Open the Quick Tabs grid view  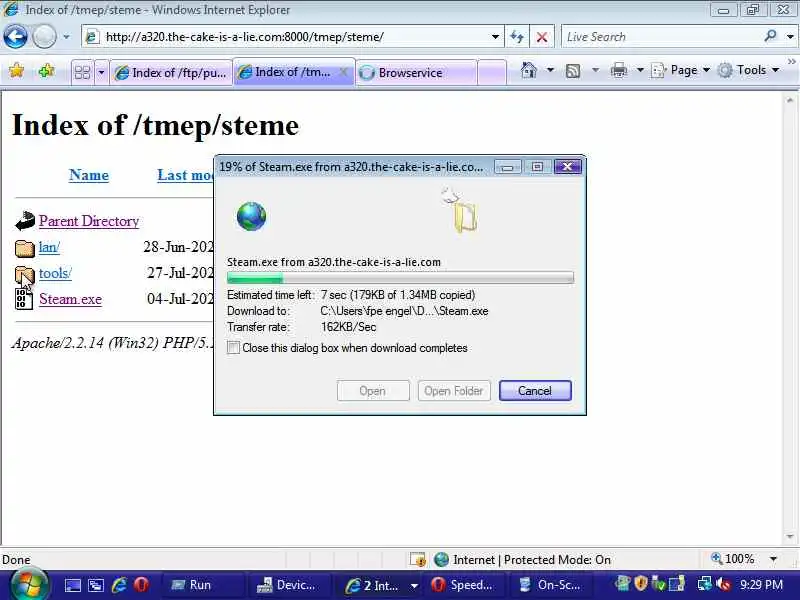82,72
